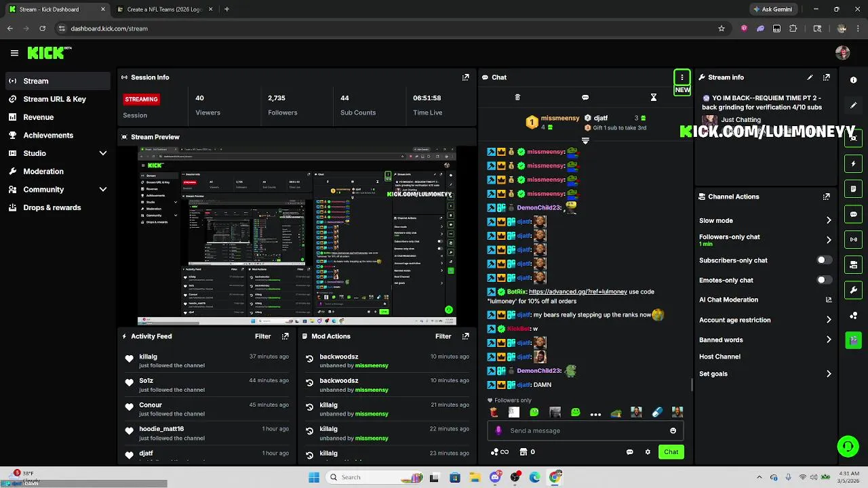Click the wrench icon in right sidebar
The height and width of the screenshot is (488, 868).
point(853,290)
